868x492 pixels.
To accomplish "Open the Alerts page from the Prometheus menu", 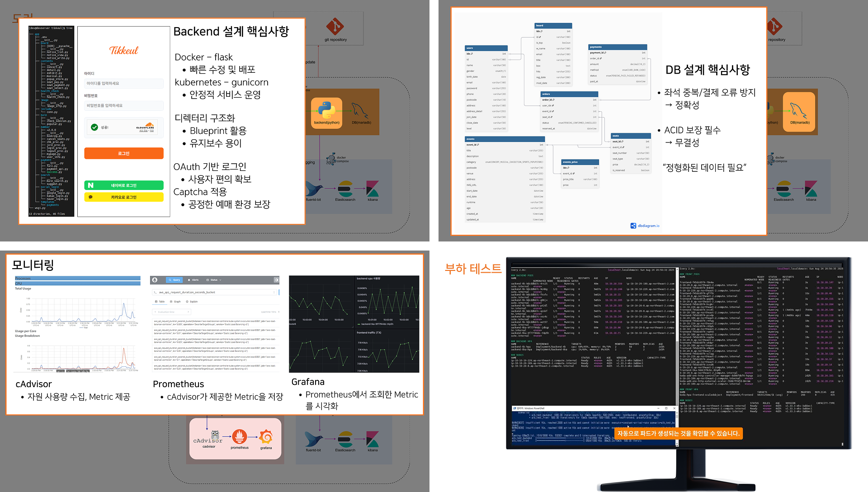I will [193, 280].
